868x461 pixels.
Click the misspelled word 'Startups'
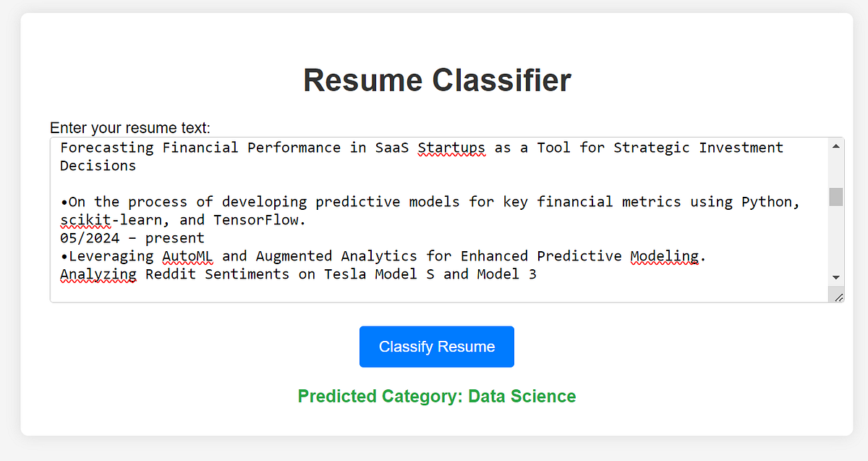(451, 148)
